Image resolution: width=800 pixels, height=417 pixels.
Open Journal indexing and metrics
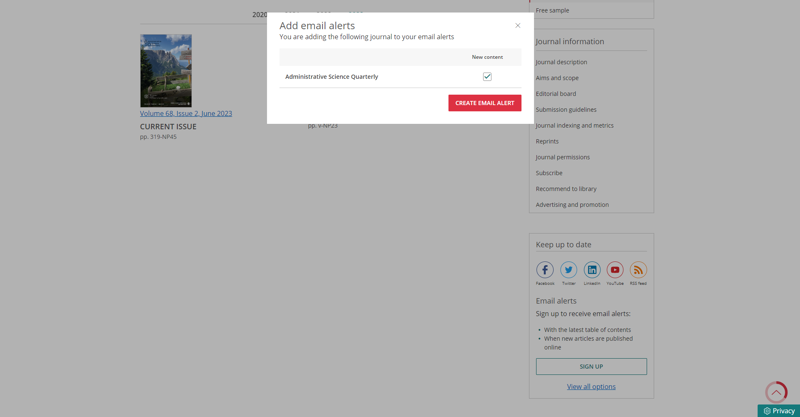pyautogui.click(x=575, y=126)
